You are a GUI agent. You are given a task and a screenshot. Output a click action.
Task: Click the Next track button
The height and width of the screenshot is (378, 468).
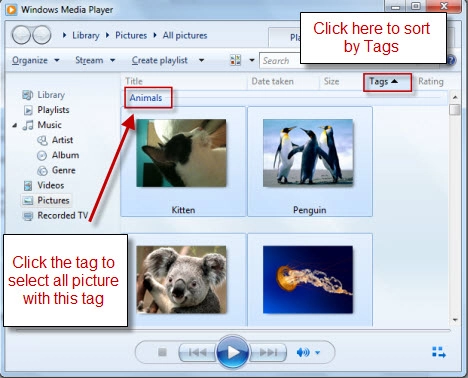tap(269, 352)
